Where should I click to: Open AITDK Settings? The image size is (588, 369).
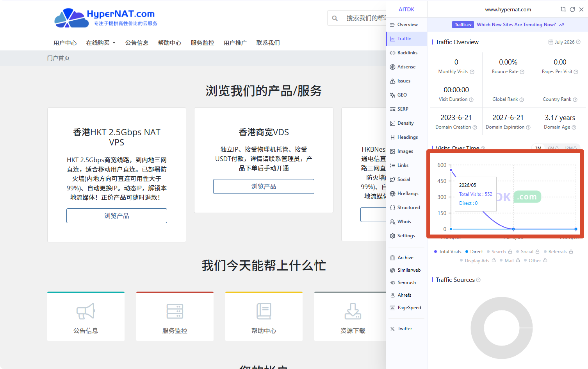point(406,236)
